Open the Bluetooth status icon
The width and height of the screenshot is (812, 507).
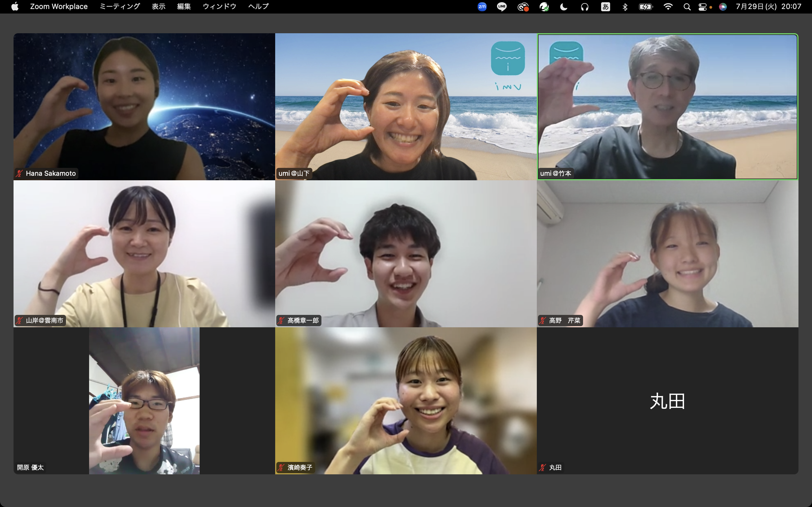[x=625, y=7]
